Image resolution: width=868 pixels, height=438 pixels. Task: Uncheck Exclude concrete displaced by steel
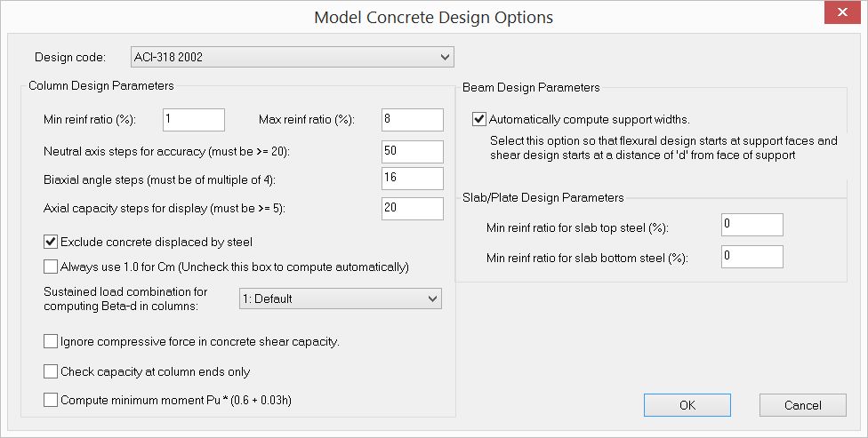(51, 241)
